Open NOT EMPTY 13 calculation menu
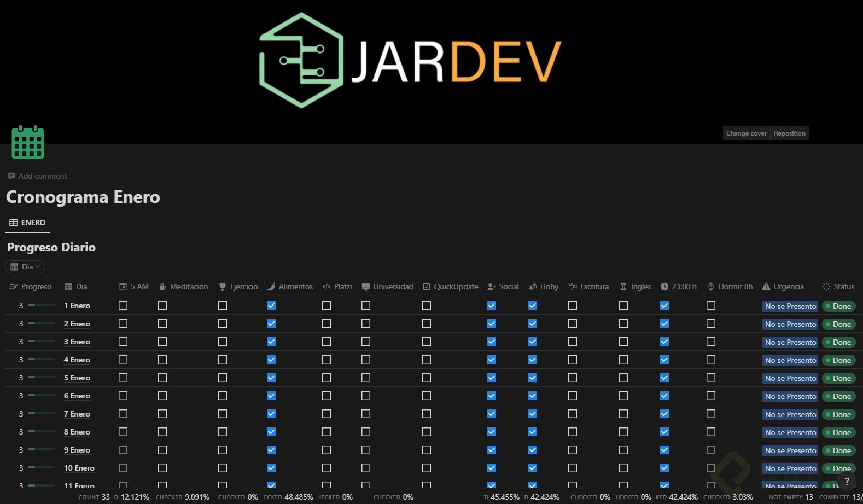This screenshot has height=504, width=863. click(x=791, y=497)
